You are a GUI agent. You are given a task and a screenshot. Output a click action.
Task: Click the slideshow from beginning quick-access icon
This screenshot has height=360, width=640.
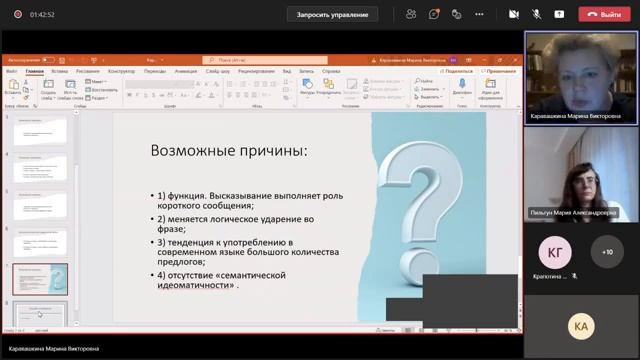[94, 60]
